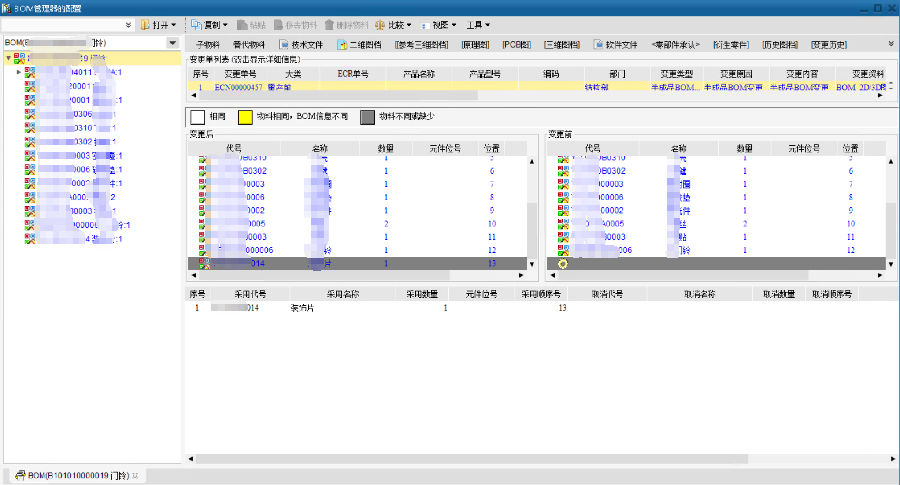Open the 复制 dropdown arrow

pyautogui.click(x=225, y=25)
